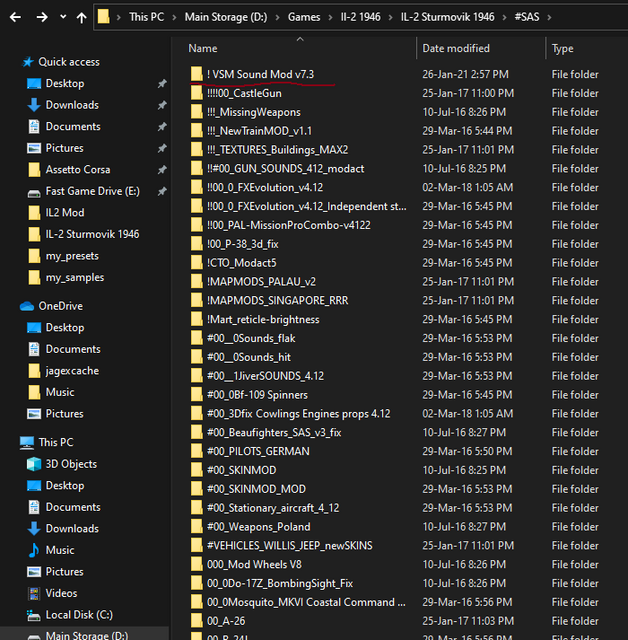
Task: Click the This PC monitor icon
Action: pos(27,443)
